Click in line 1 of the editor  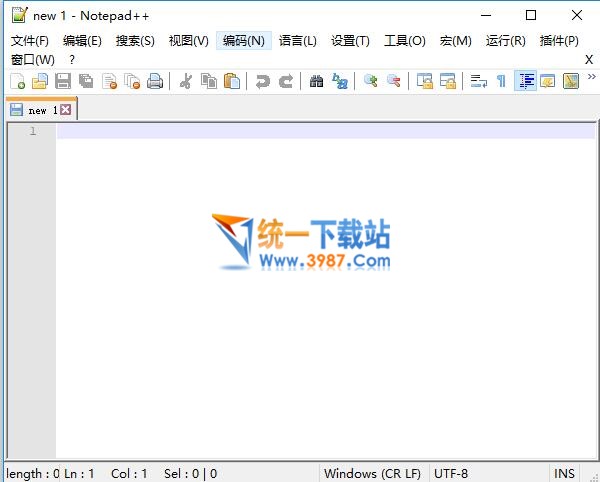click(x=300, y=131)
